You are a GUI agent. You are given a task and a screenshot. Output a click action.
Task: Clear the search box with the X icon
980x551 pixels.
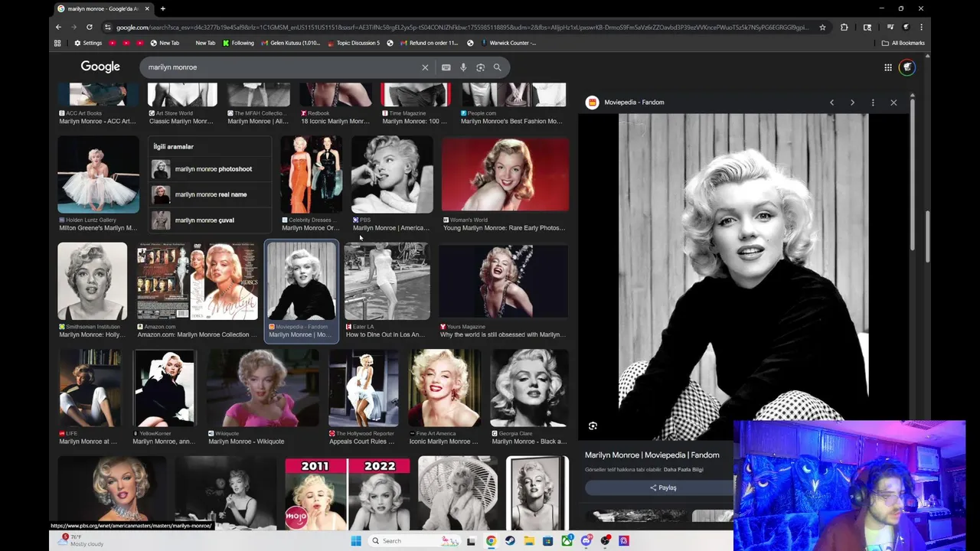(x=425, y=67)
